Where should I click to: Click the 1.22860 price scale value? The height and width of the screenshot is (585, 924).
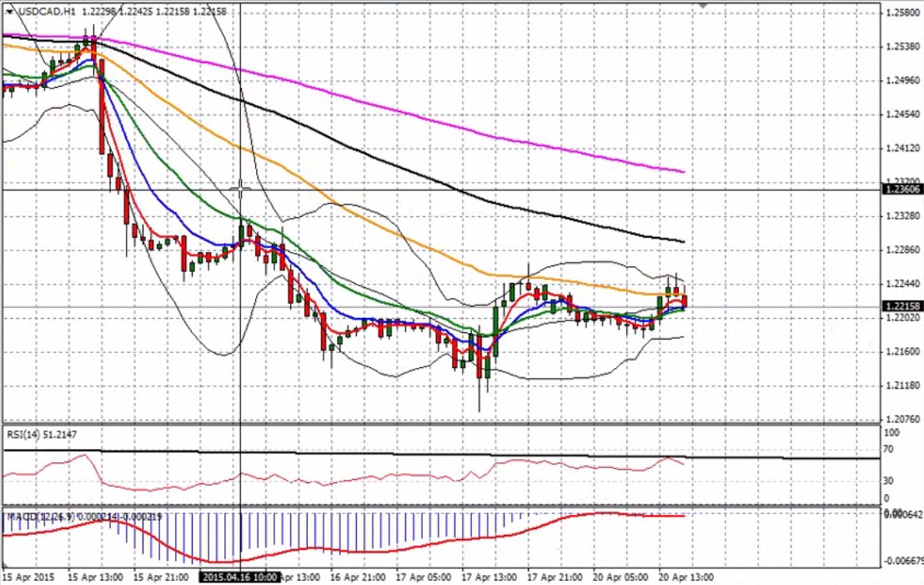tap(903, 250)
